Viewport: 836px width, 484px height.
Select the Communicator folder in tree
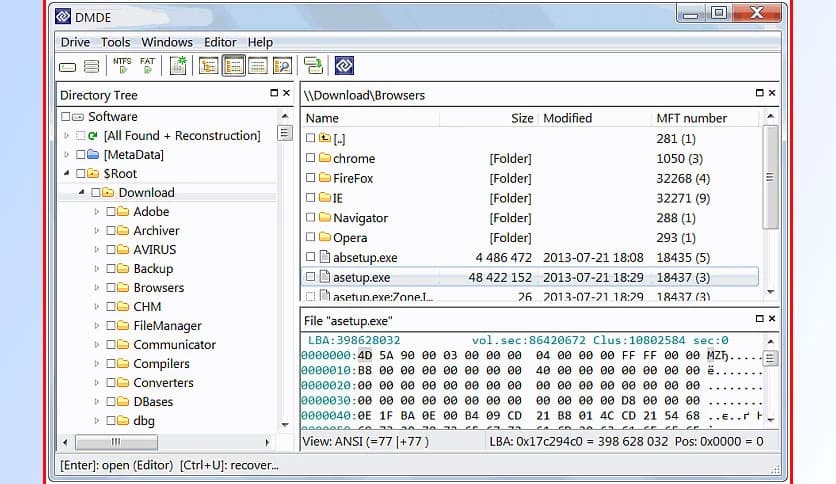click(x=174, y=345)
